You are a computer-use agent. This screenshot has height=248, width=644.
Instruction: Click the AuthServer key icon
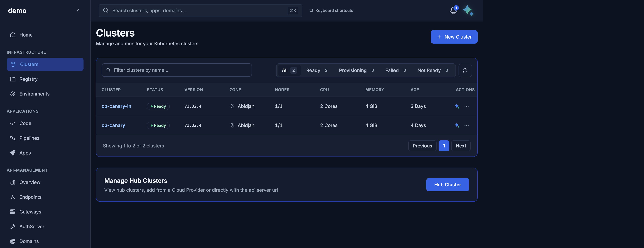[x=13, y=226]
